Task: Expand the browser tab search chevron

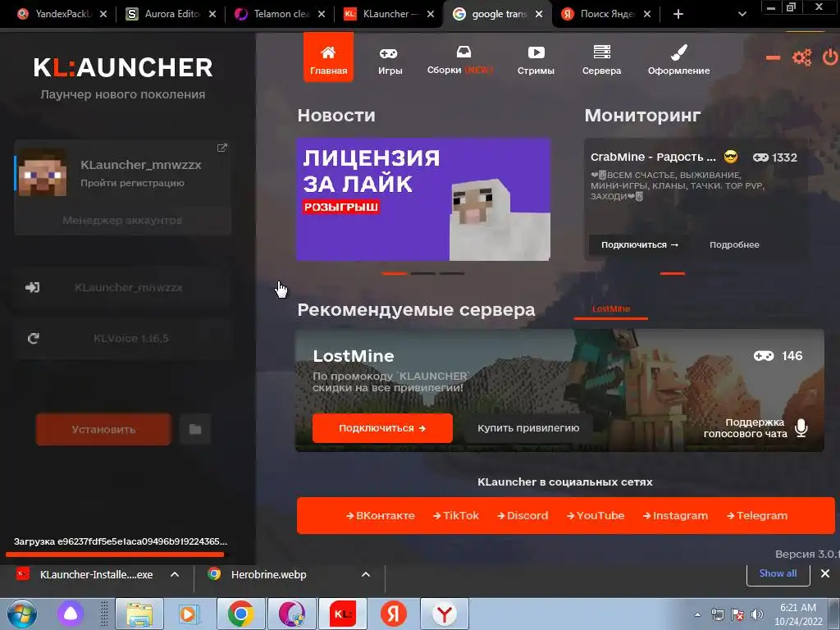Action: (x=742, y=15)
